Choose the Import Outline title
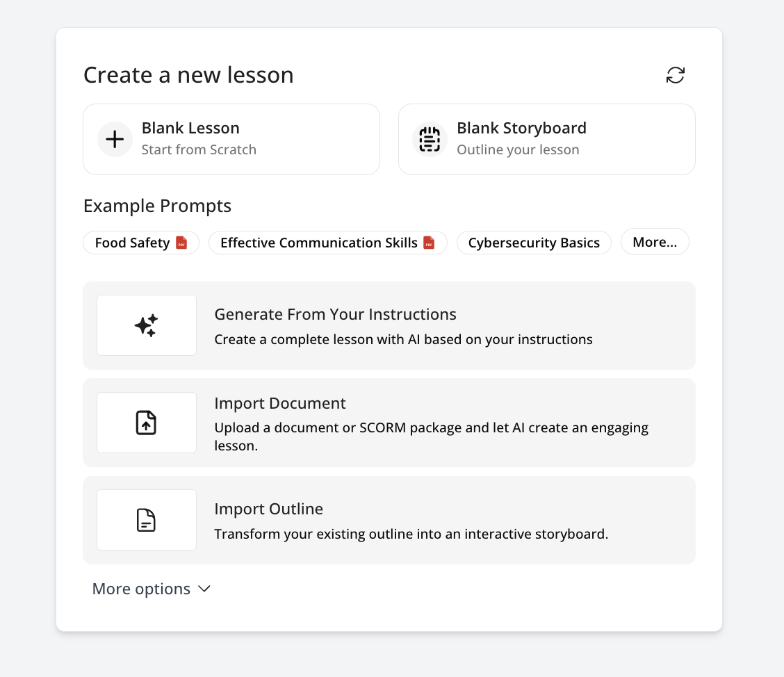Viewport: 784px width, 677px height. pyautogui.click(x=268, y=509)
